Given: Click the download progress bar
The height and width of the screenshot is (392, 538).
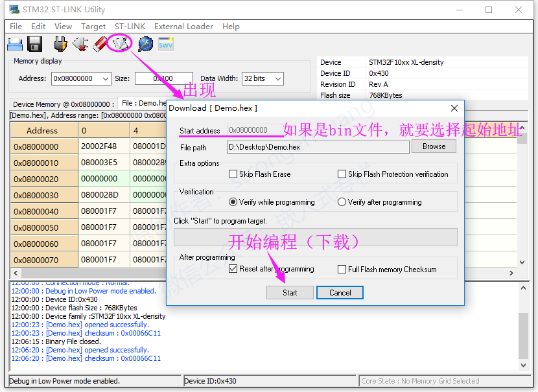Looking at the screenshot, I should tap(315, 237).
